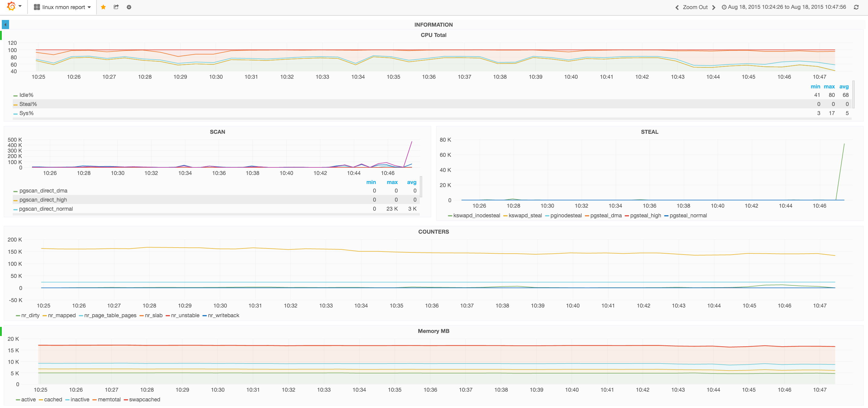The height and width of the screenshot is (408, 868).
Task: Star this dashboard as favorite
Action: (103, 7)
